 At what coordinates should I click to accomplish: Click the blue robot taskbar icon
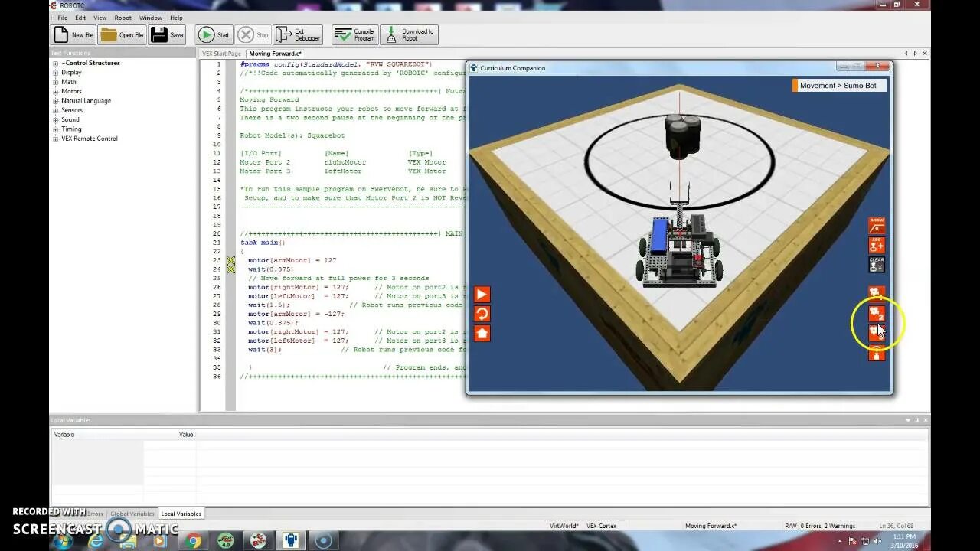pos(290,541)
